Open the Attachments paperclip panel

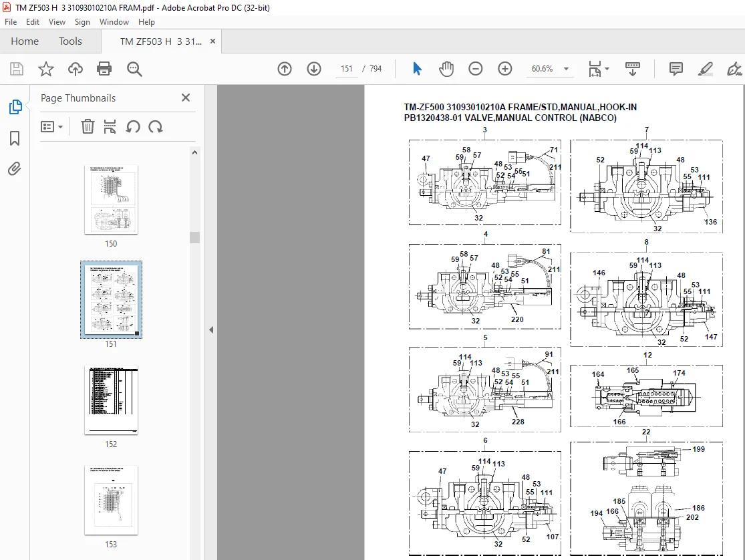tap(15, 169)
